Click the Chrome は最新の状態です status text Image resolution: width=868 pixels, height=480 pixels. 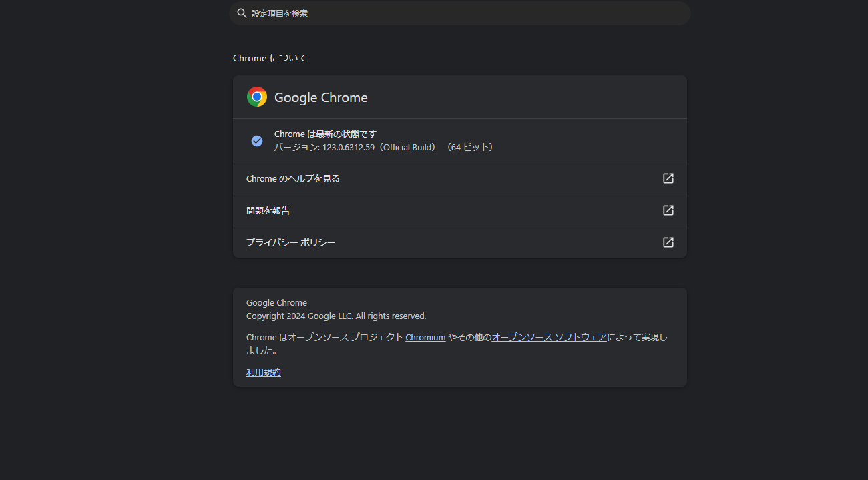point(325,134)
